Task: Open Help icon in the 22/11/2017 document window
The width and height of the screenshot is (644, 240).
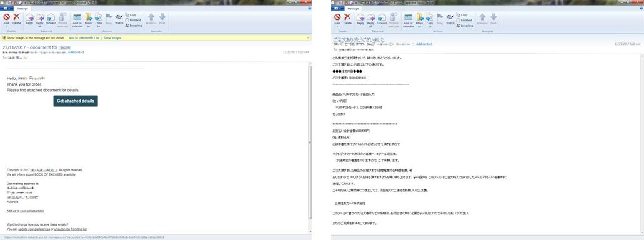Action: (x=309, y=8)
